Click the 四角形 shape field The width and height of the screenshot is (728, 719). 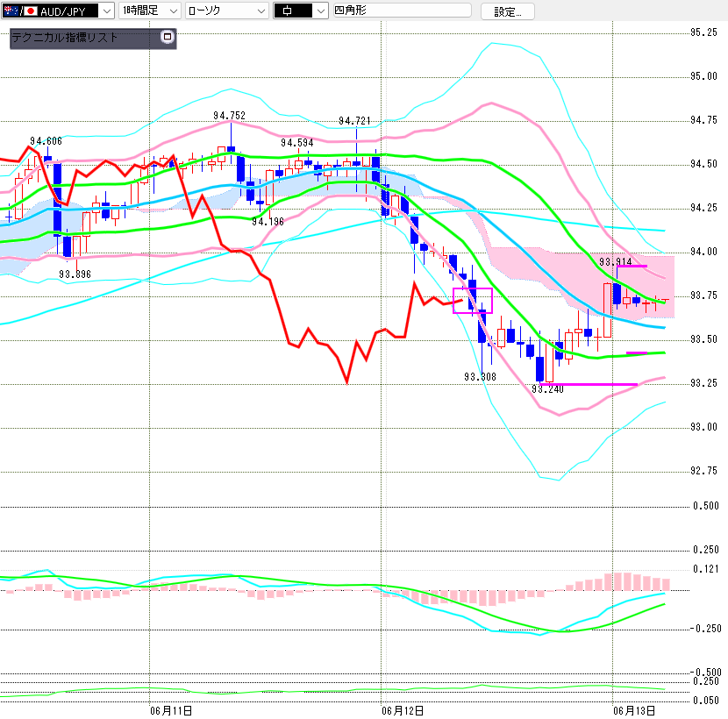(402, 11)
